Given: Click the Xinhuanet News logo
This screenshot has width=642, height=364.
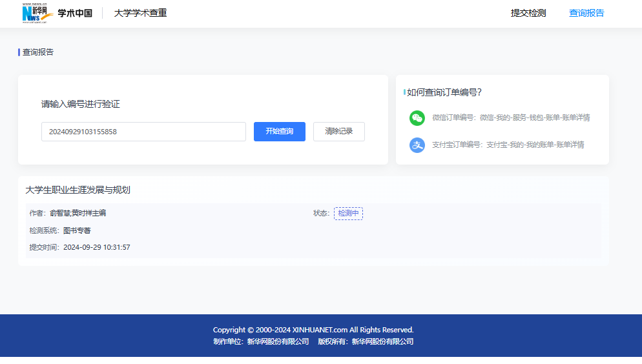Looking at the screenshot, I should (37, 13).
